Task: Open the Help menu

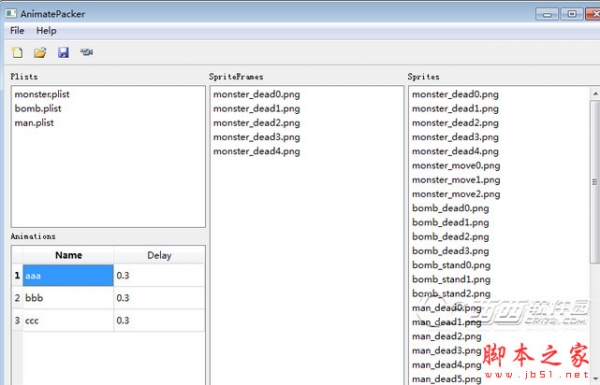Action: click(46, 31)
